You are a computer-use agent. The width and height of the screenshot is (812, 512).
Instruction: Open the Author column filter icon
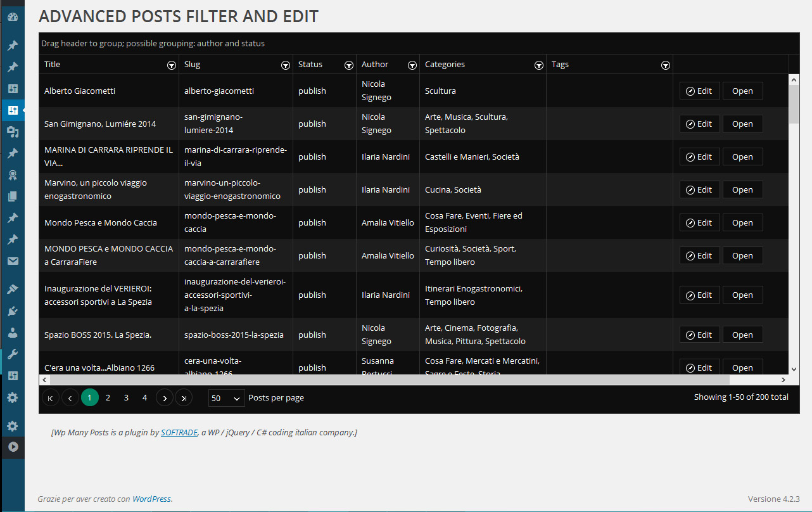(x=412, y=65)
